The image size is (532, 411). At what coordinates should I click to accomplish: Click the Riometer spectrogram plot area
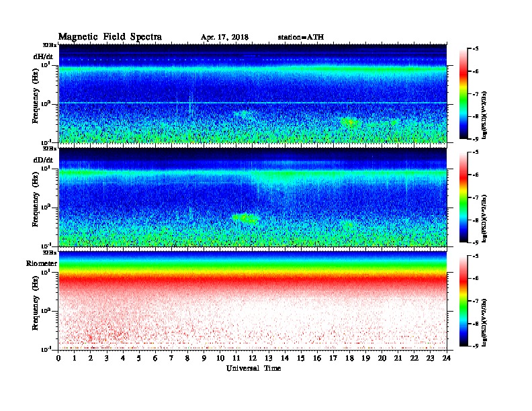253,300
